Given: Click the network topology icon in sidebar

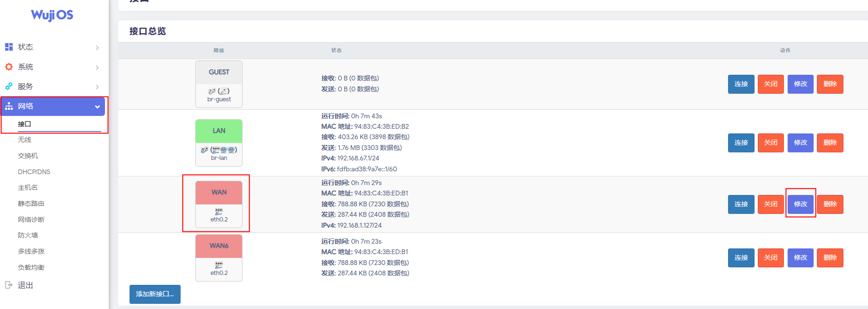Looking at the screenshot, I should (x=9, y=106).
